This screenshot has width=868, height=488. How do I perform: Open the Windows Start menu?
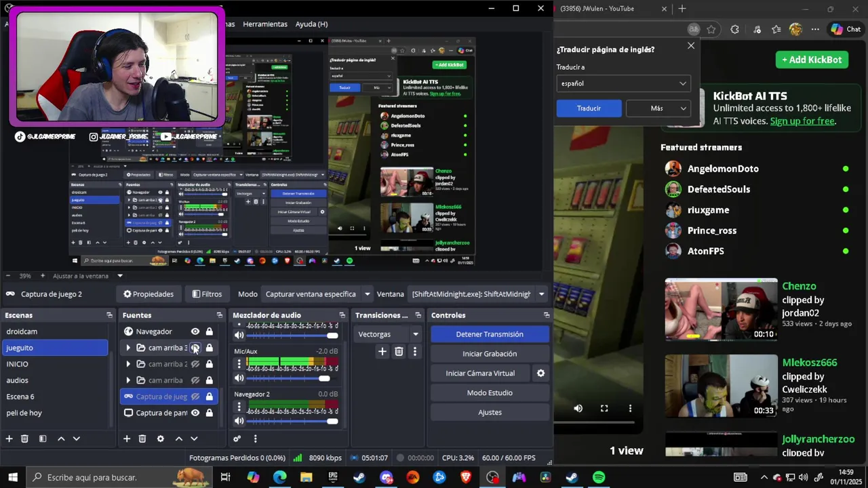click(12, 477)
